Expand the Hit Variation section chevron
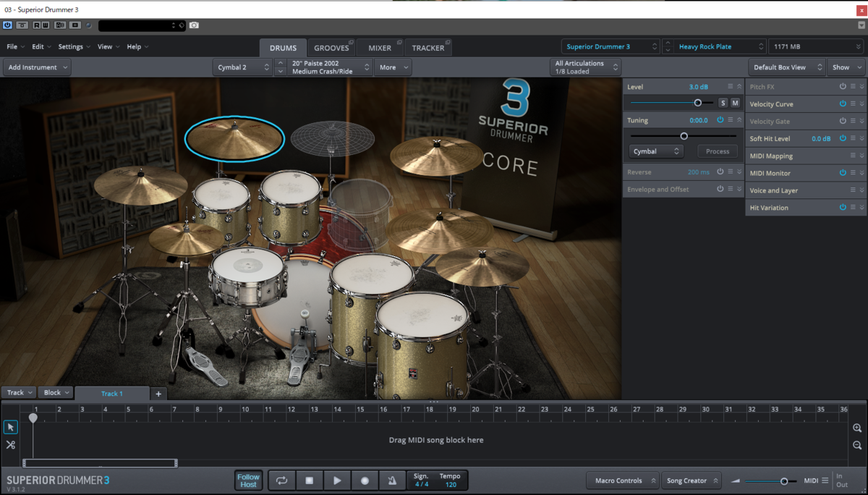 click(861, 208)
